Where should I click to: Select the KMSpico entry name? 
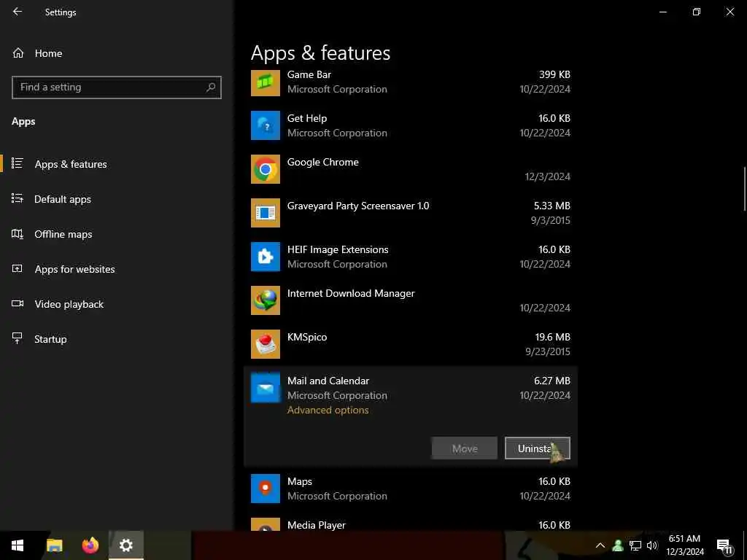[x=307, y=337]
